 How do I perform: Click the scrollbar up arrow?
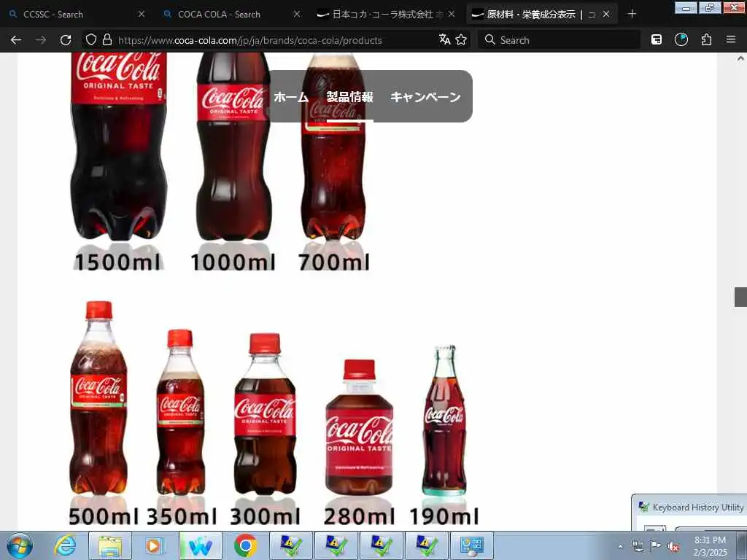[x=740, y=59]
